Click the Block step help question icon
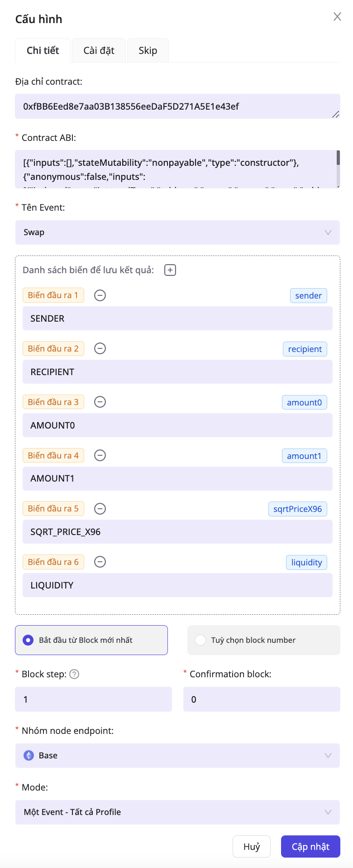The image size is (353, 868). point(75,674)
